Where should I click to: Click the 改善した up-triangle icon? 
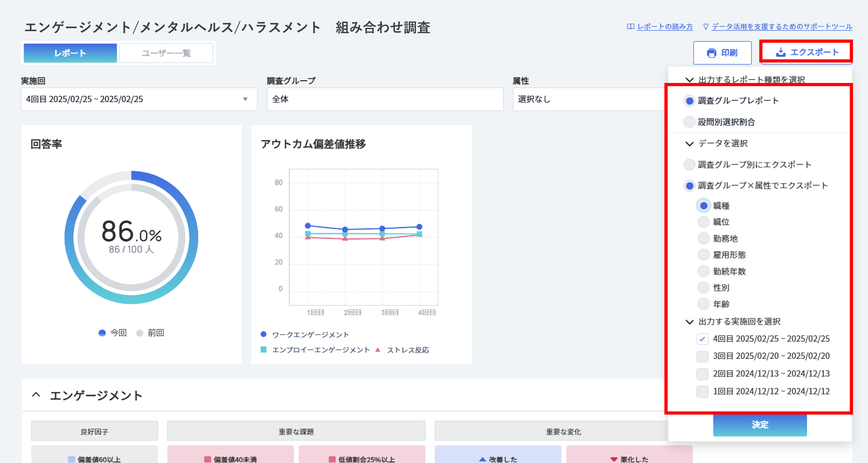(x=482, y=459)
